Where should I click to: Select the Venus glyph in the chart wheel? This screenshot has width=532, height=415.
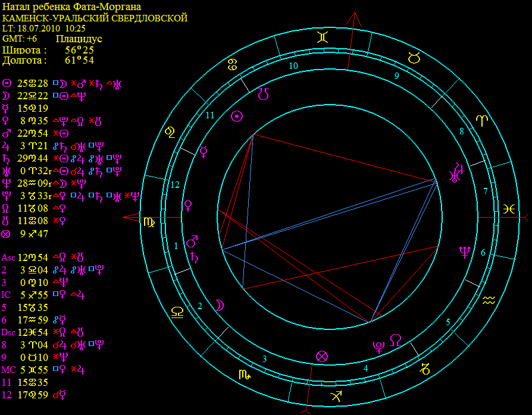(x=189, y=206)
